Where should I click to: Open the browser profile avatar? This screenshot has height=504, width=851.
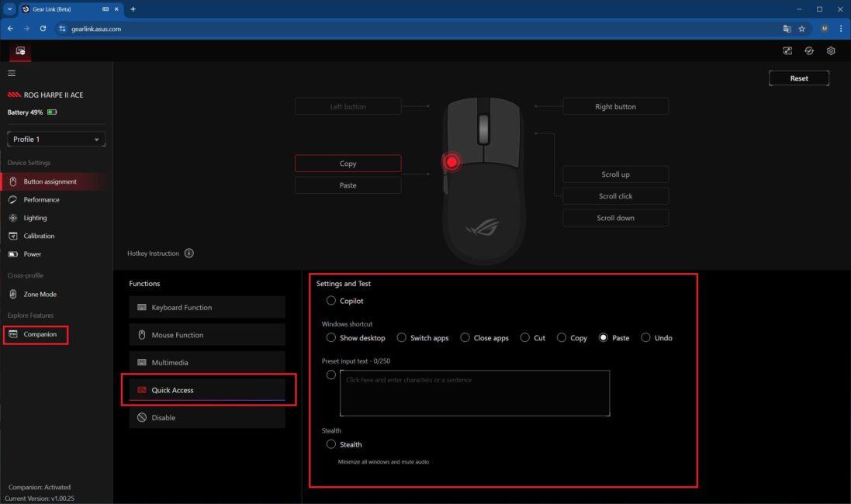[x=825, y=29]
